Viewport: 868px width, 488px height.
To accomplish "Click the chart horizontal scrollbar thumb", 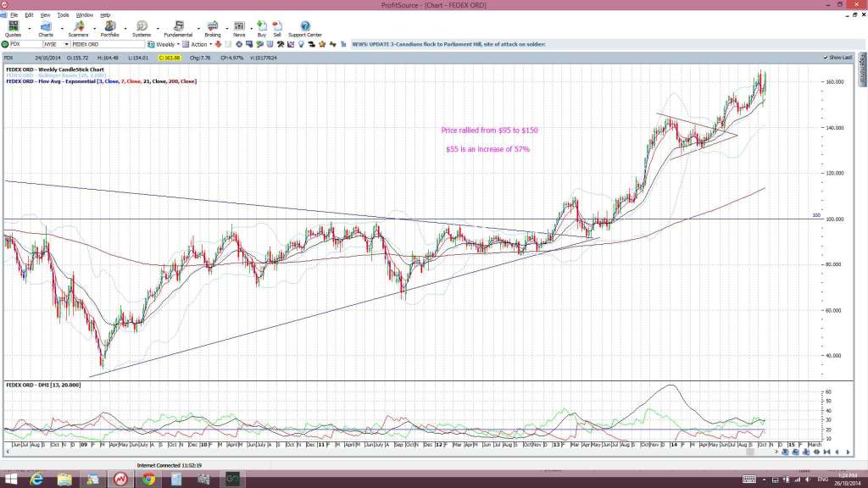I will pyautogui.click(x=750, y=452).
